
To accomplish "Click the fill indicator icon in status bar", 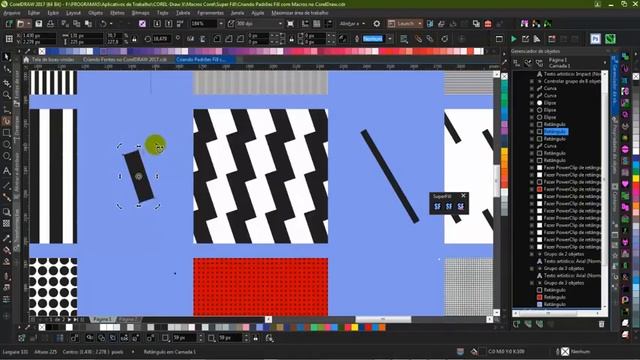I will tap(474, 351).
